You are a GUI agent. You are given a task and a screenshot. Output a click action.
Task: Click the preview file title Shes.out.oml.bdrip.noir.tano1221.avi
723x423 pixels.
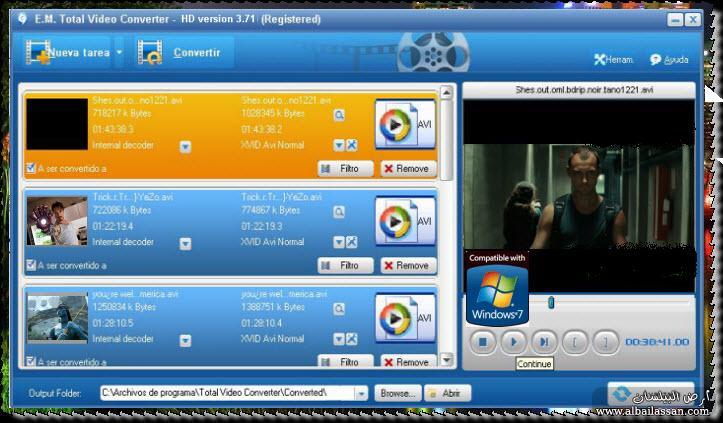[584, 90]
